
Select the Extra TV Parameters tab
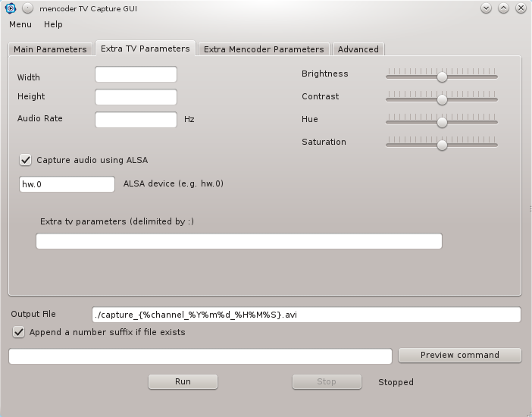146,49
